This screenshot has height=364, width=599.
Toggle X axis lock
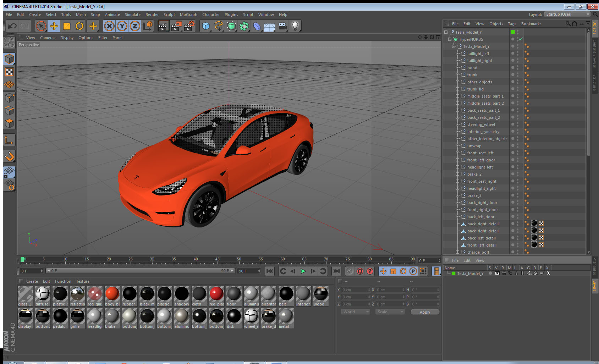(x=109, y=26)
